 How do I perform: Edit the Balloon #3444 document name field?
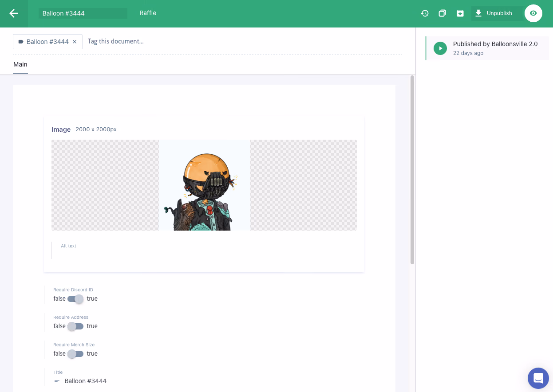click(x=83, y=13)
